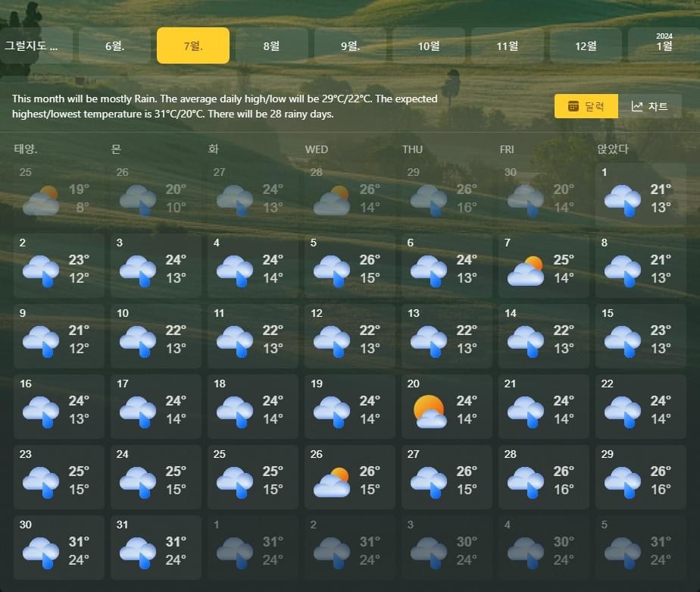Screen dimensions: 700x592
Task: Open the day 17 forecast card
Action: (x=156, y=406)
